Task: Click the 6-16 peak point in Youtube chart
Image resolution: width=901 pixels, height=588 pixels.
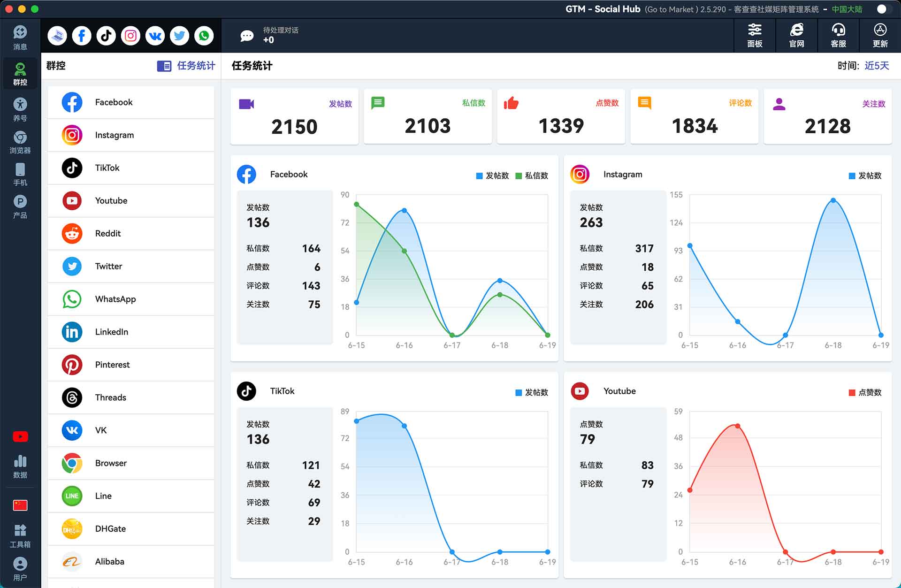Action: pos(738,426)
